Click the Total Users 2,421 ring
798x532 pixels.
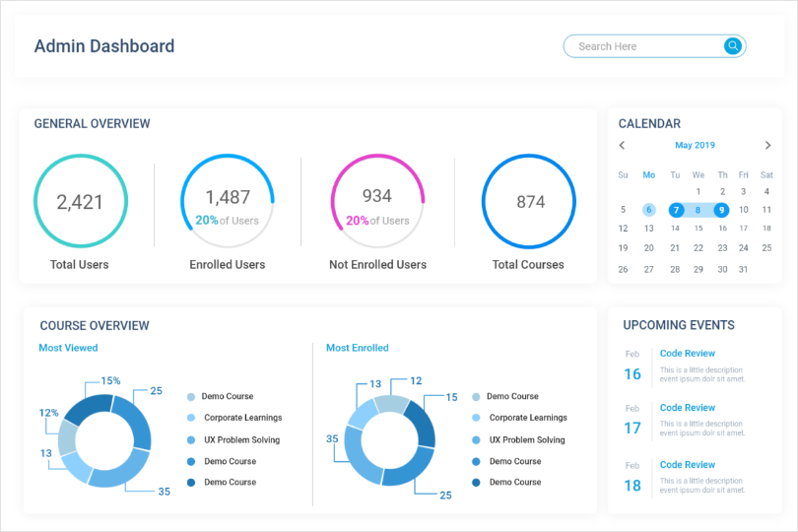(81, 201)
